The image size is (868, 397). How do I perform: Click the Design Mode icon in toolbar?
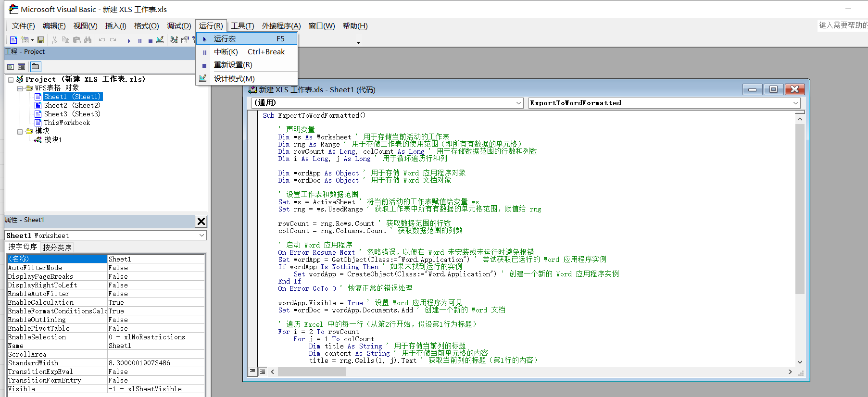coord(160,40)
